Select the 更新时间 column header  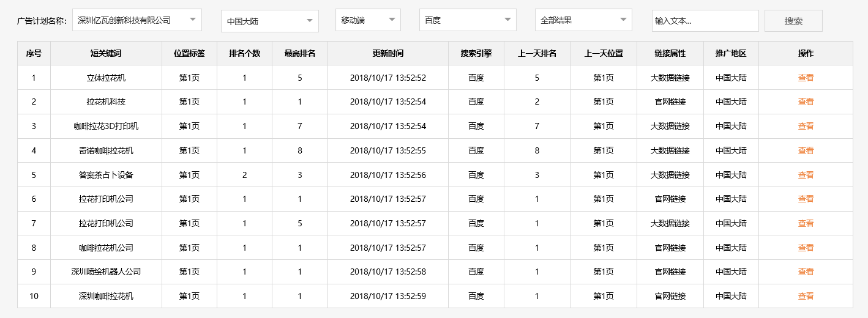(388, 53)
